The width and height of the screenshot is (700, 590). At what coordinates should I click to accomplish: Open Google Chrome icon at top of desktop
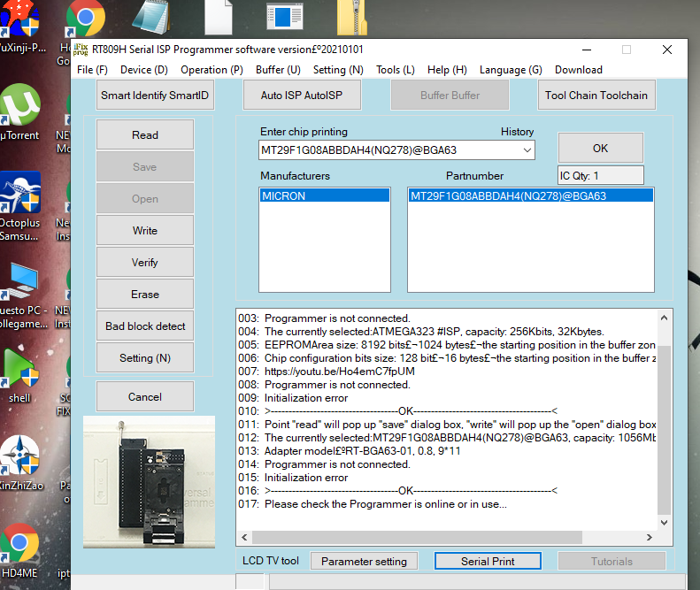85,19
